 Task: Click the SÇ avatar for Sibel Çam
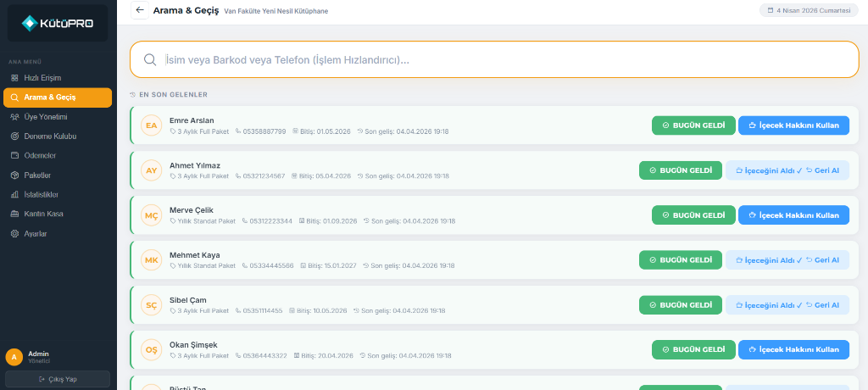click(151, 304)
